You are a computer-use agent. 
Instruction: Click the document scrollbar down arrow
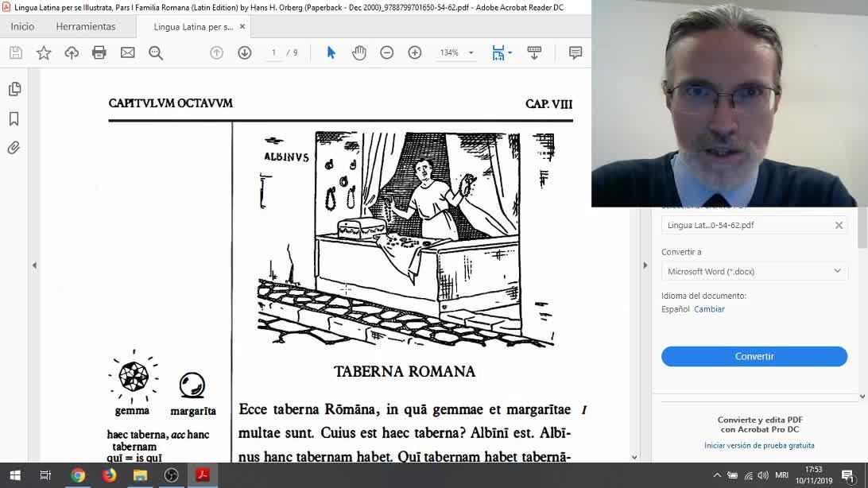pyautogui.click(x=634, y=458)
